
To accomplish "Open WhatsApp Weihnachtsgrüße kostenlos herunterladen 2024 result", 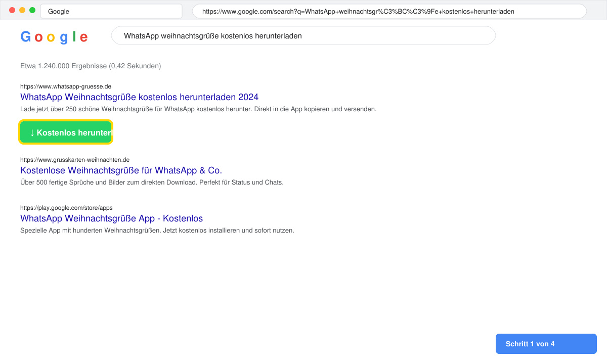I will 139,97.
